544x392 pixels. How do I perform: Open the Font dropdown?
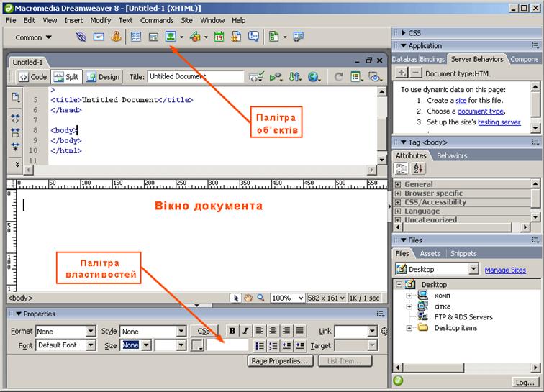pyautogui.click(x=91, y=345)
